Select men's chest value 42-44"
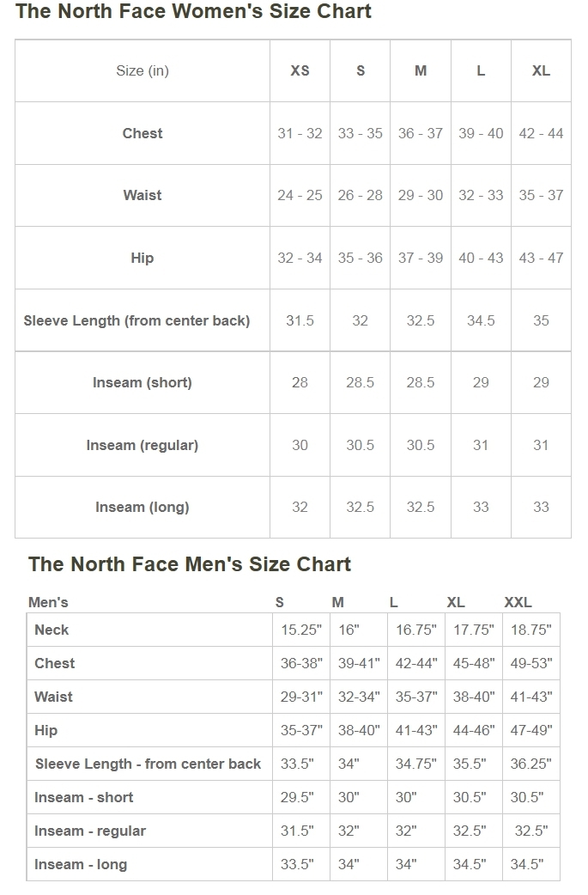This screenshot has height=895, width=588. (x=416, y=663)
